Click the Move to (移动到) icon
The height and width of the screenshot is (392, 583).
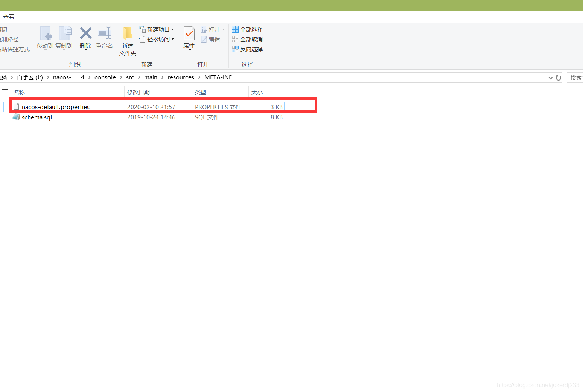tap(46, 33)
